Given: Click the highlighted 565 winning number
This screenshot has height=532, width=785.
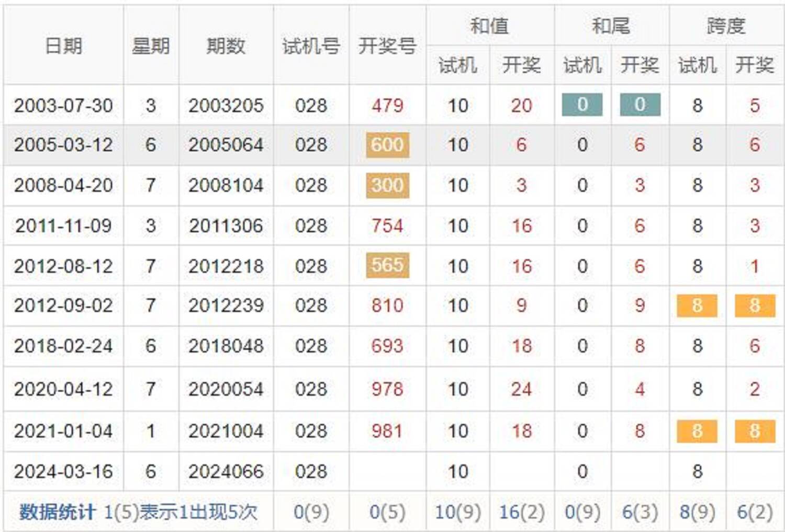Looking at the screenshot, I should tap(387, 265).
